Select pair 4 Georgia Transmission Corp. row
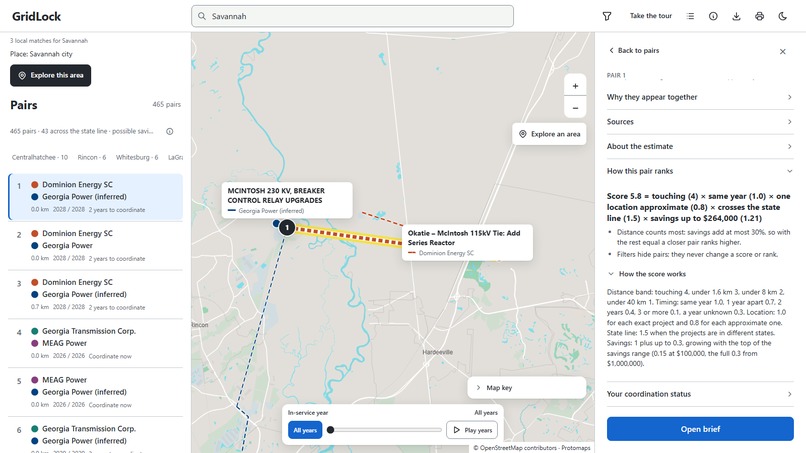 tap(96, 343)
